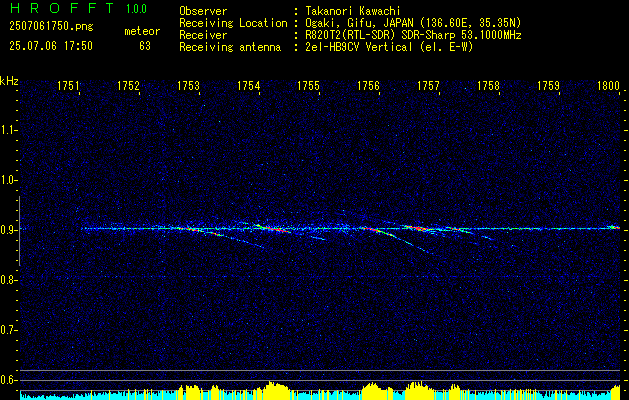Click the Observer label

point(203,11)
